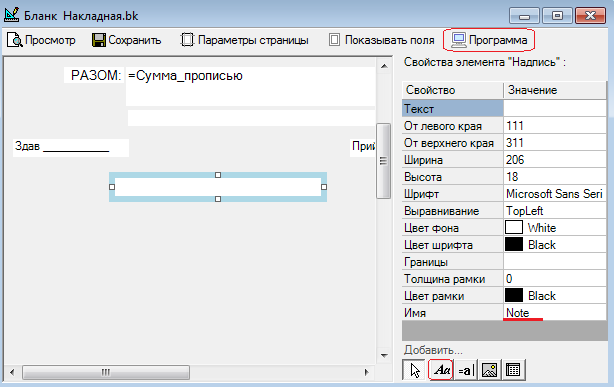Click the application icon in title bar
614x387 pixels.
(x=12, y=15)
